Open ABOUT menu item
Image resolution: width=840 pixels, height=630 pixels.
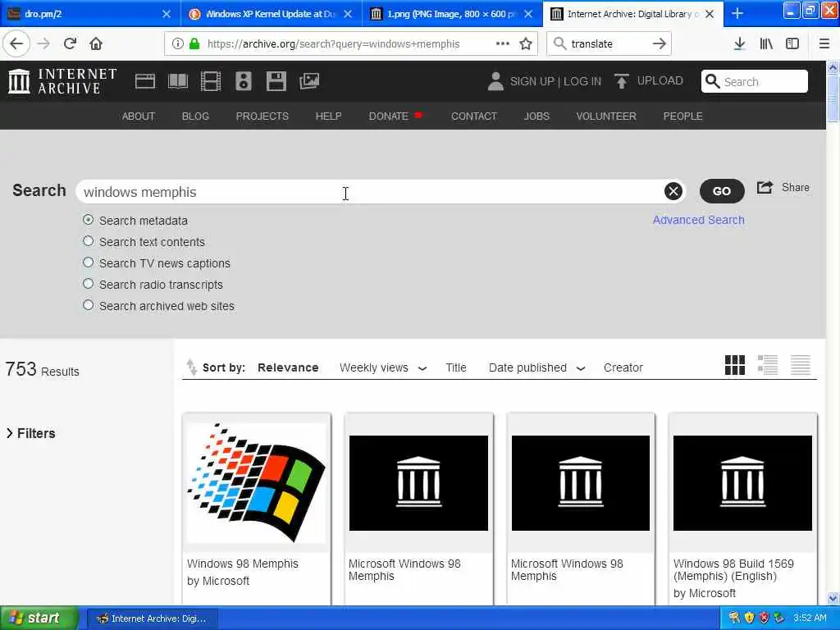tap(138, 116)
